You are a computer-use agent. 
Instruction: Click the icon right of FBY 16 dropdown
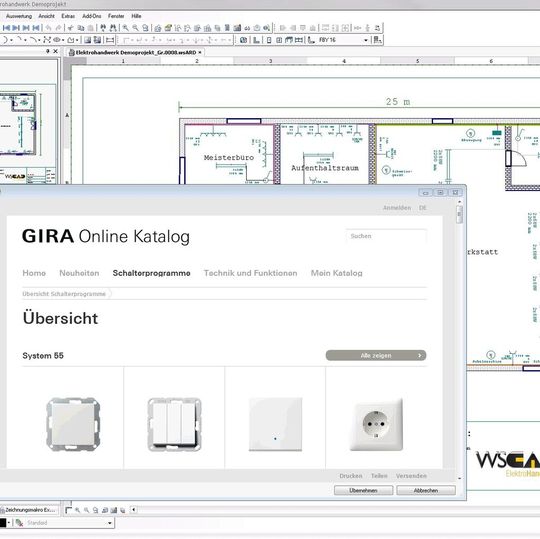click(377, 40)
